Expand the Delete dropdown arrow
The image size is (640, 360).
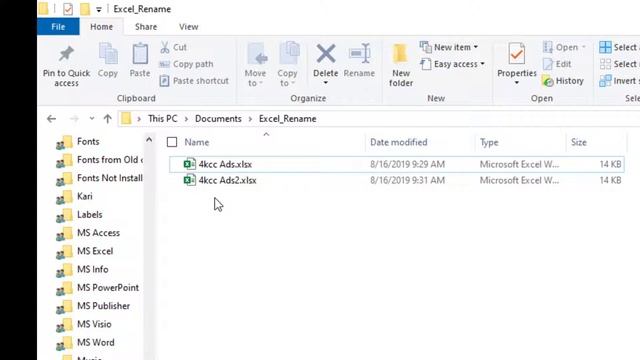tap(326, 83)
